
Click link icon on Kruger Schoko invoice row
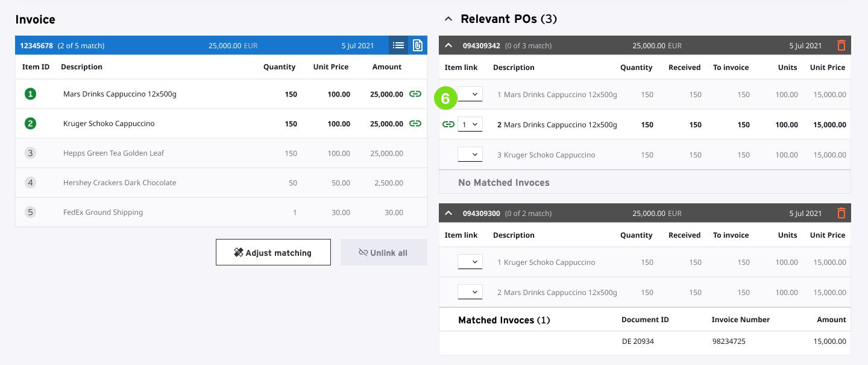point(415,124)
